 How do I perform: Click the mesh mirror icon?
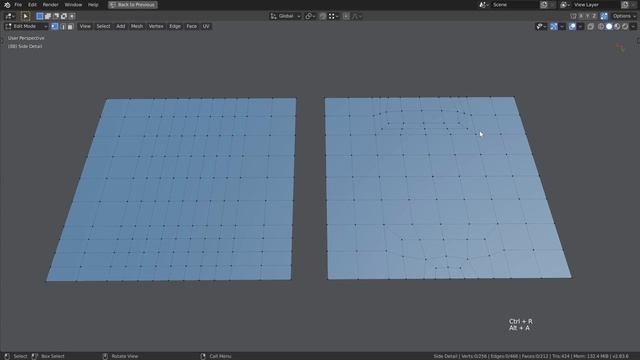[x=573, y=16]
